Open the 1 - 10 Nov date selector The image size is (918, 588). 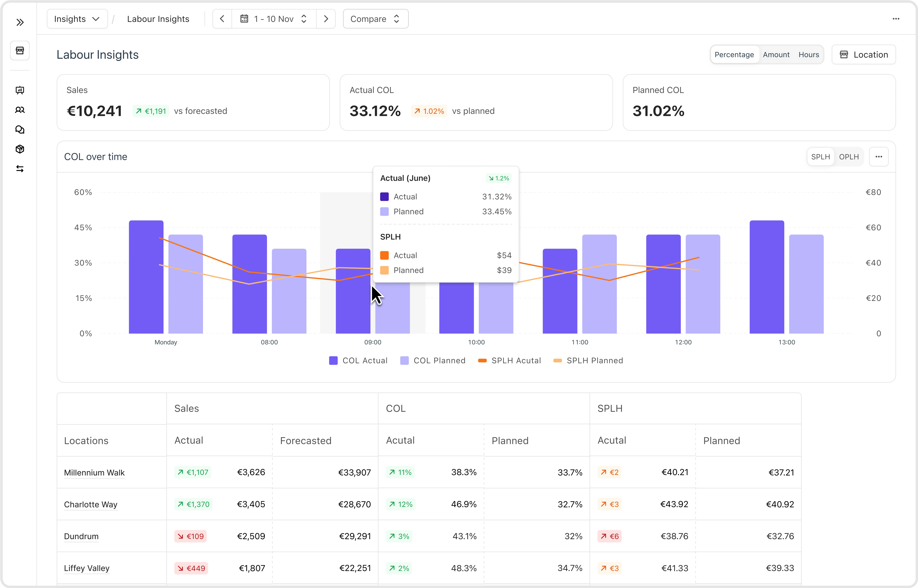pos(274,19)
